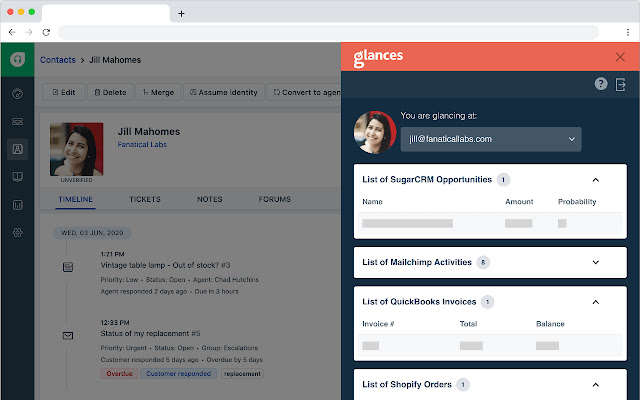The height and width of the screenshot is (400, 640).
Task: Go to Contacts via breadcrumb link
Action: [58, 60]
